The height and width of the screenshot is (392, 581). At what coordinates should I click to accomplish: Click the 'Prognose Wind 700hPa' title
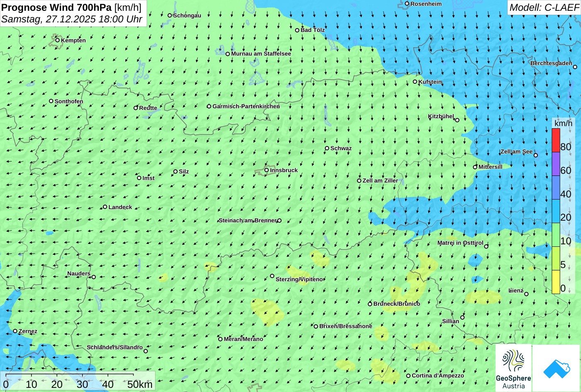tap(56, 7)
